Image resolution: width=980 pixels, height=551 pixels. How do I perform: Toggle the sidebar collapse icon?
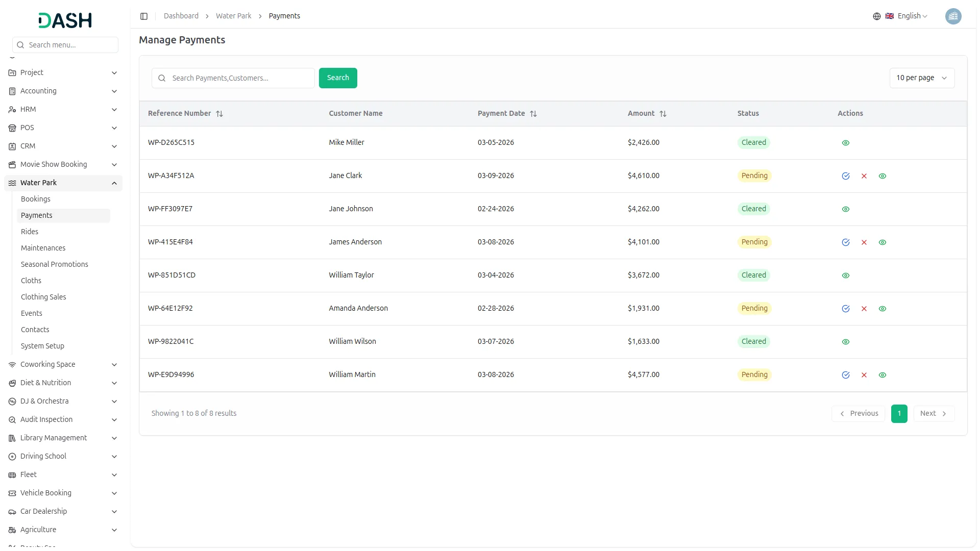[x=144, y=16]
